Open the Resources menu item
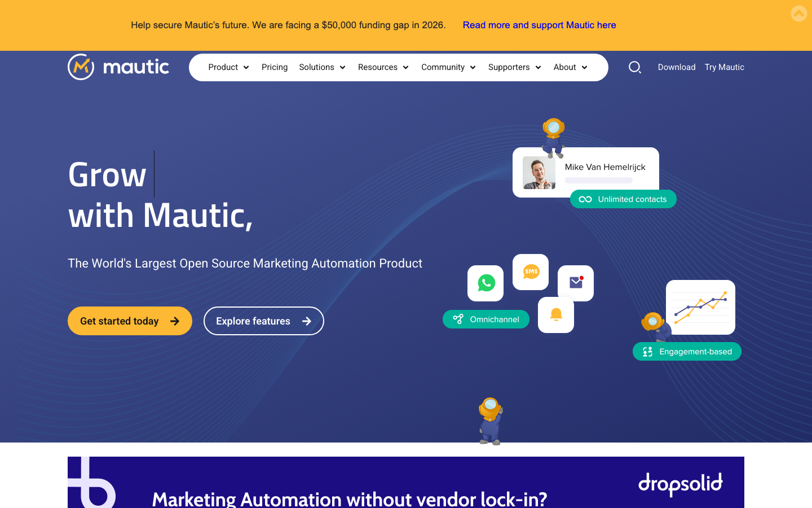The width and height of the screenshot is (812, 508). pyautogui.click(x=383, y=67)
